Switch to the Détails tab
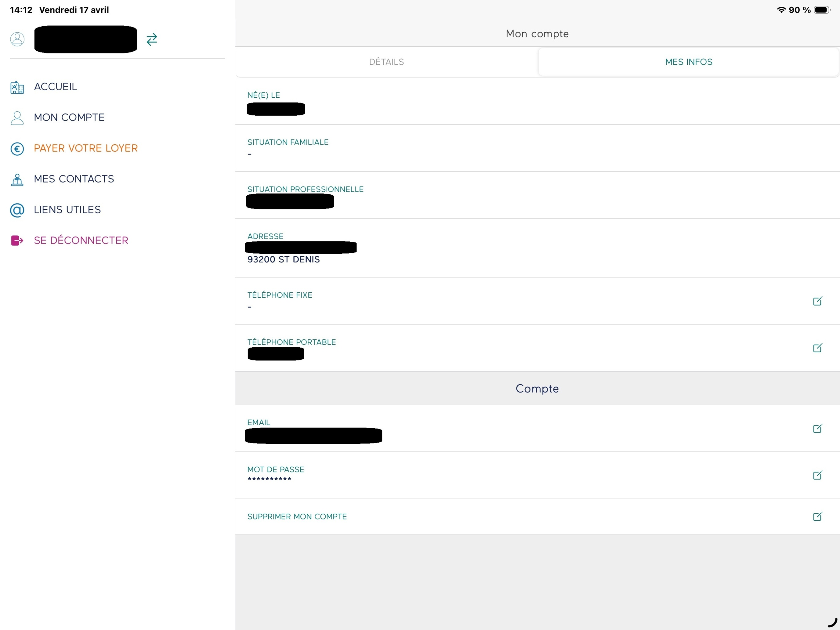This screenshot has width=840, height=630. [387, 62]
